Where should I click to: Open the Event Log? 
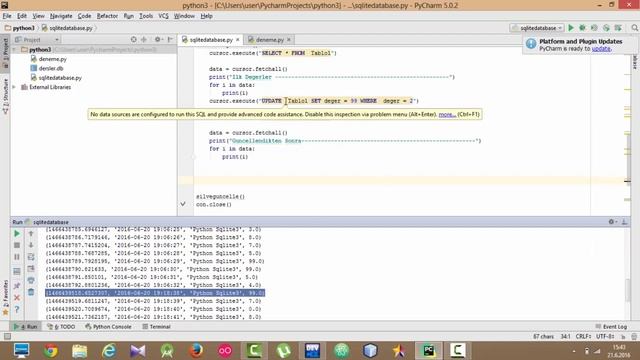coord(611,327)
